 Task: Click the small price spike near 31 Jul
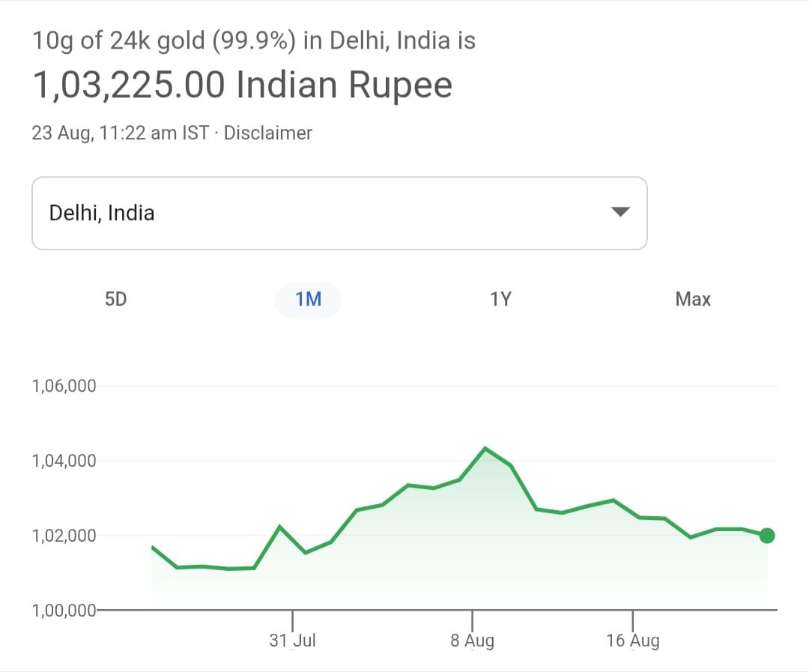pos(279,526)
